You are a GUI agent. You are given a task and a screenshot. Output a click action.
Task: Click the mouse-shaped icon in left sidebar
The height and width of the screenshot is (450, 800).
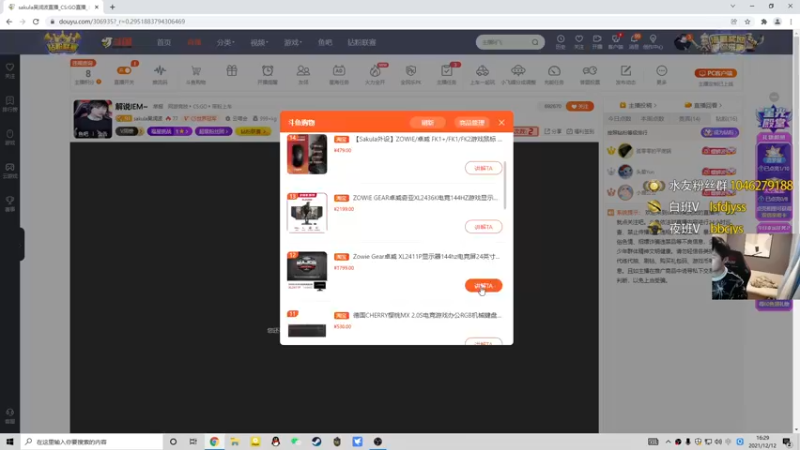point(10,137)
